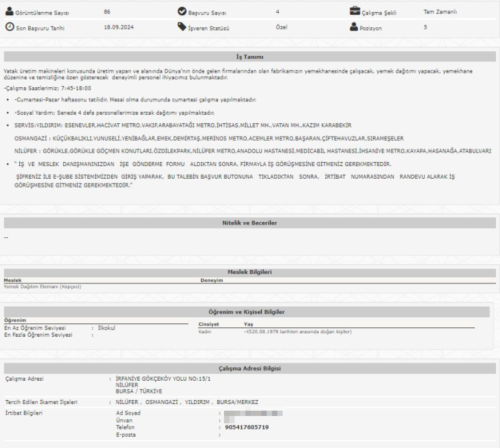Click the checkmark icon next to Başvuru Sayısı
The image size is (500, 448).
coord(182,12)
